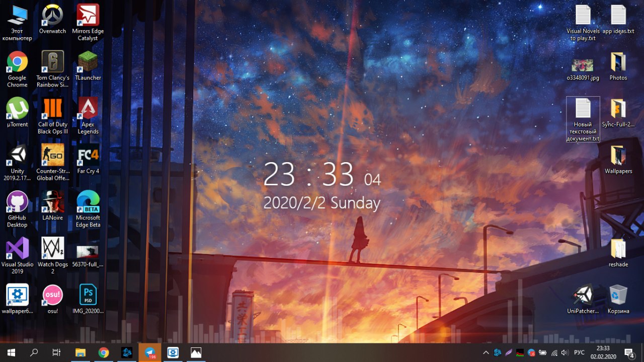This screenshot has height=362, width=644.
Task: Expand hidden system tray icons
Action: (x=486, y=352)
